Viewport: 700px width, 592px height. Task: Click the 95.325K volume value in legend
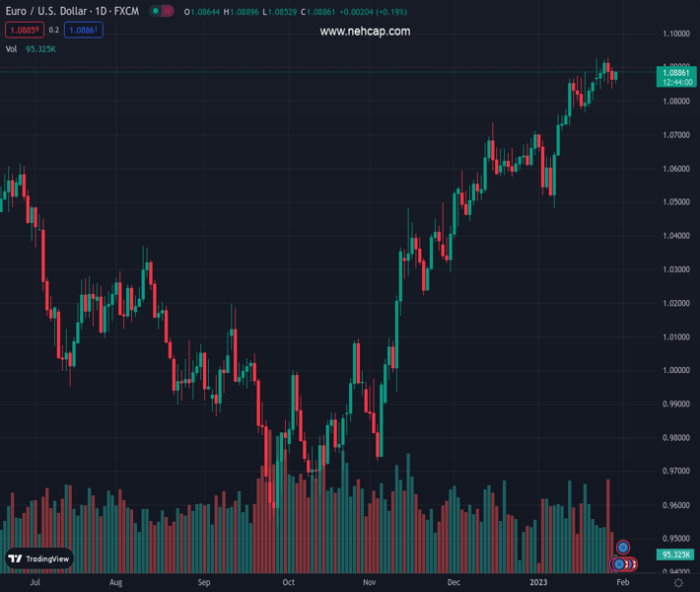coord(40,48)
